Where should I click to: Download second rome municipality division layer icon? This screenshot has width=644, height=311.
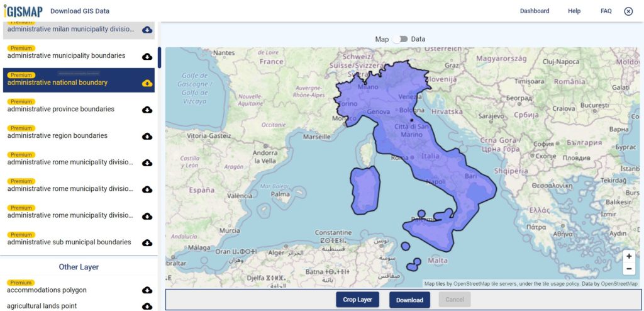pos(147,189)
